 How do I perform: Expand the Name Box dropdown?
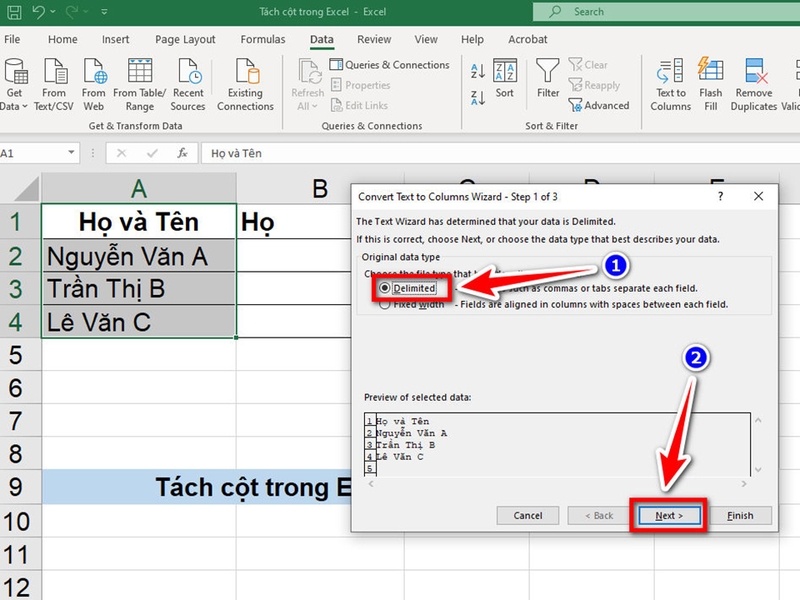(71, 153)
